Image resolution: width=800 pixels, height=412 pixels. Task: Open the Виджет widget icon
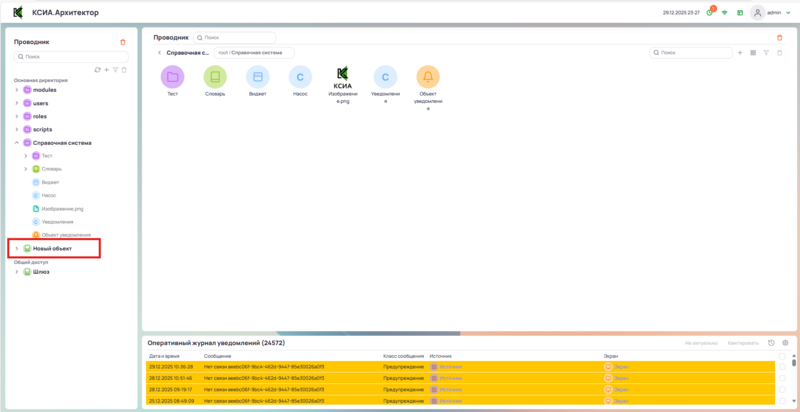pos(257,76)
